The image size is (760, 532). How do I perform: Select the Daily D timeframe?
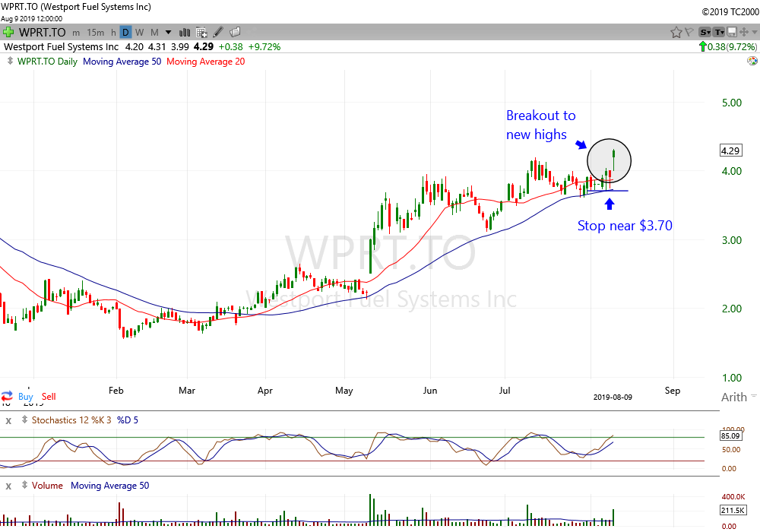click(x=125, y=33)
